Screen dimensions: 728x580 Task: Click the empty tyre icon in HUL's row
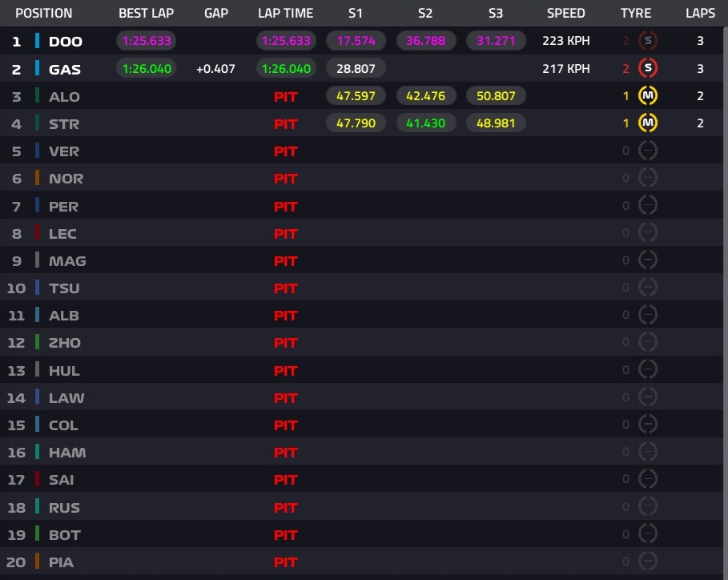click(x=648, y=369)
